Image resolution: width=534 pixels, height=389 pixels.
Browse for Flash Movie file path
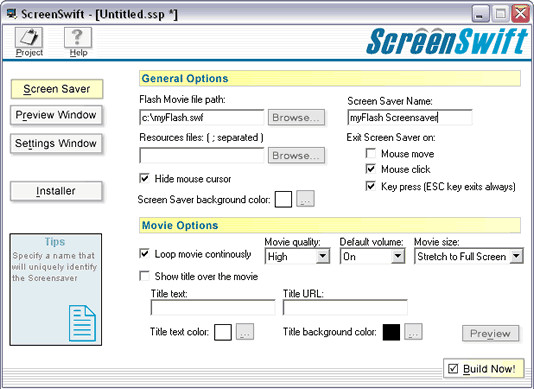pyautogui.click(x=296, y=118)
